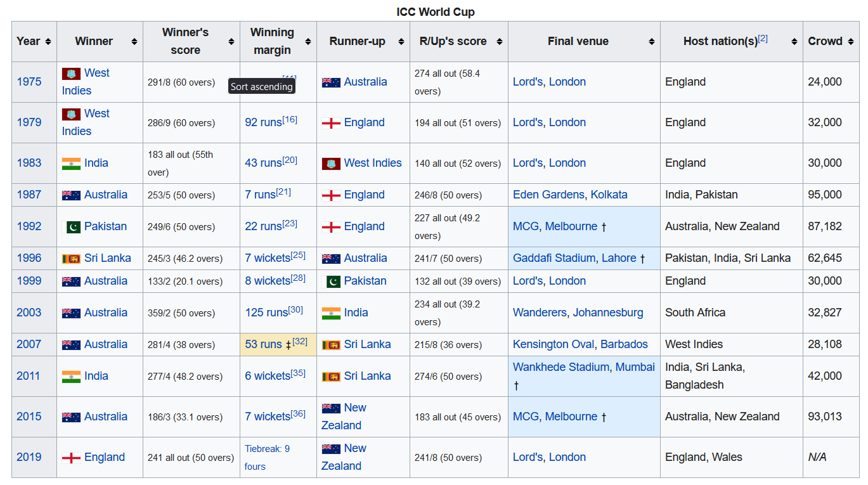
Task: Sort by Winning margin column arrow
Action: pos(308,41)
